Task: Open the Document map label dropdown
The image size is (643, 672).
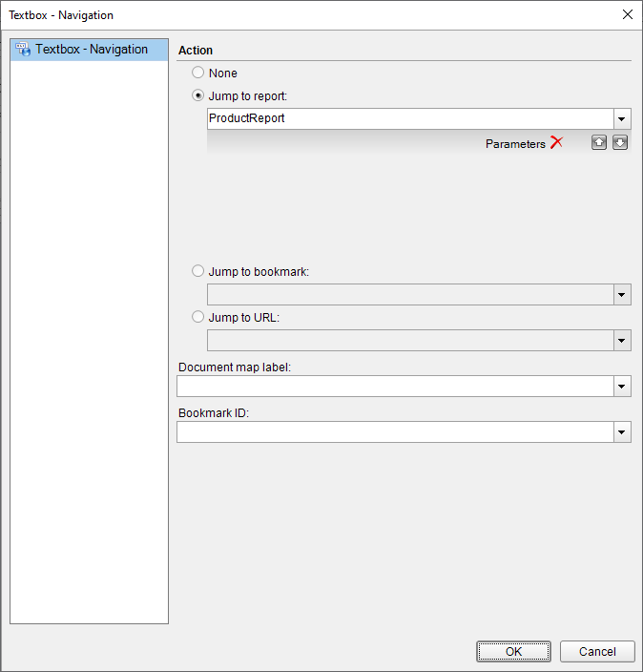Action: (x=622, y=387)
